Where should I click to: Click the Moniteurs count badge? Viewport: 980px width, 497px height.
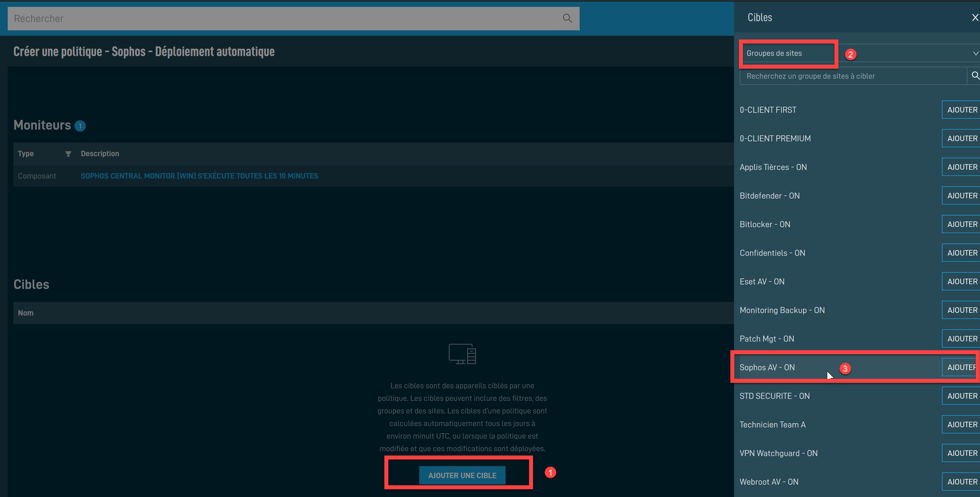[80, 126]
